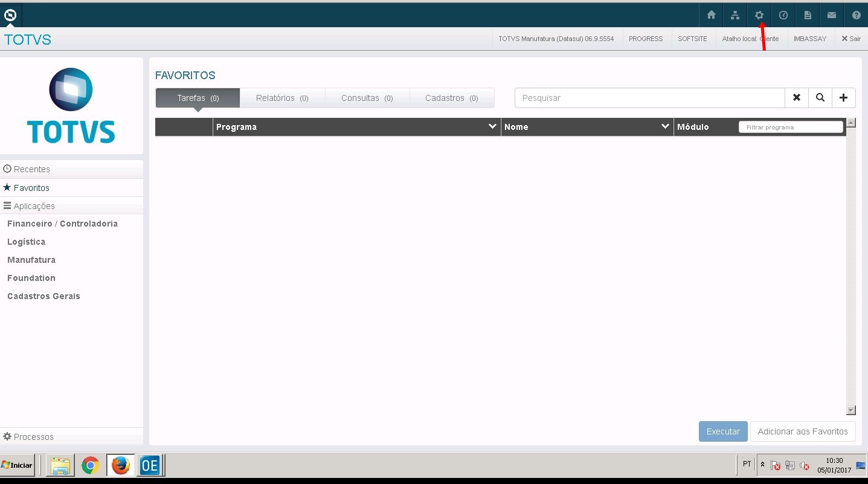Open Windows Explorer from taskbar

[x=60, y=465]
